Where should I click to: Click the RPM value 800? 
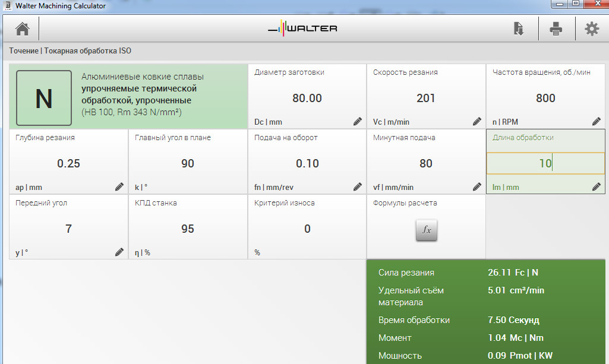click(x=545, y=98)
